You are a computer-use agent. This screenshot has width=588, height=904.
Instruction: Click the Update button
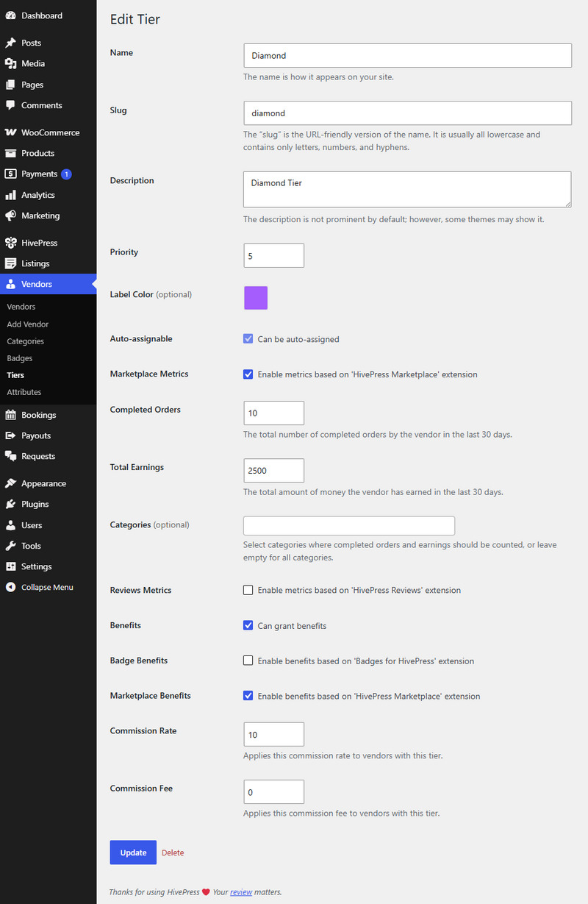(x=133, y=853)
